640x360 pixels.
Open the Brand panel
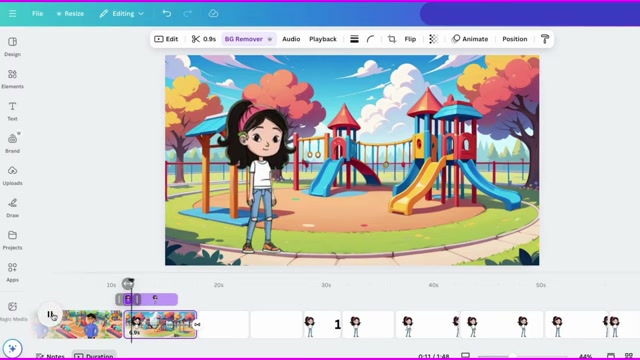coord(12,143)
